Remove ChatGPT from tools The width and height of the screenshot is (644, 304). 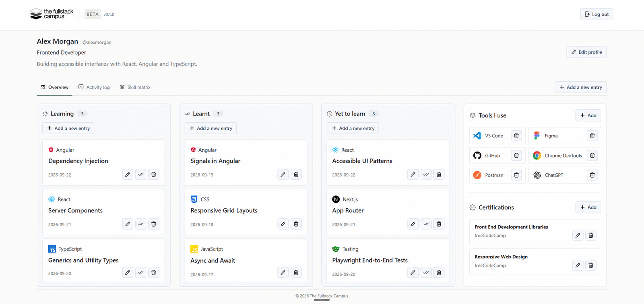coord(592,175)
